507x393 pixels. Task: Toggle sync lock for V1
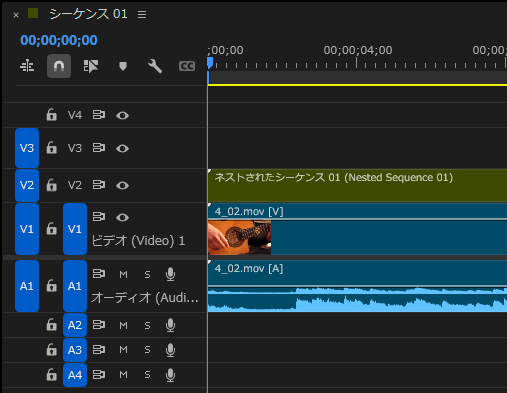[99, 217]
